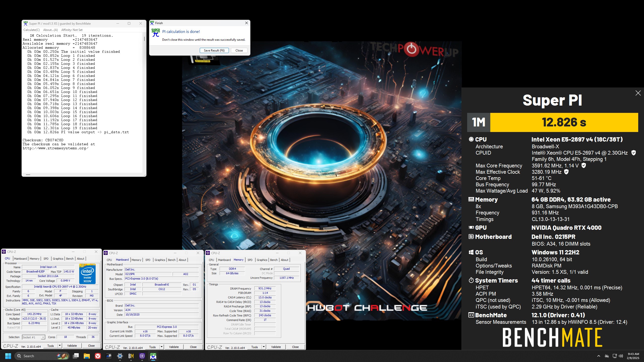The width and height of the screenshot is (644, 362).
Task: Click title icon of CPU-Z Memory window
Action: [x=208, y=253]
